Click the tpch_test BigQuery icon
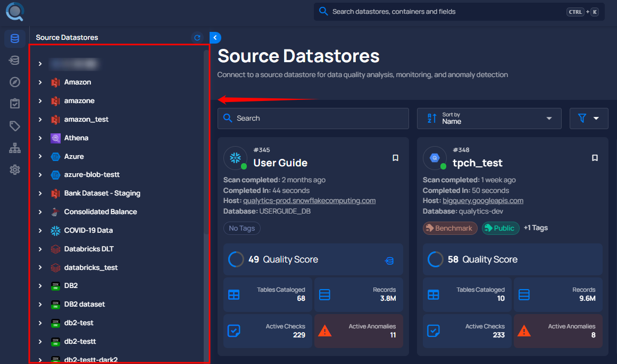This screenshot has height=364, width=617. (x=435, y=158)
